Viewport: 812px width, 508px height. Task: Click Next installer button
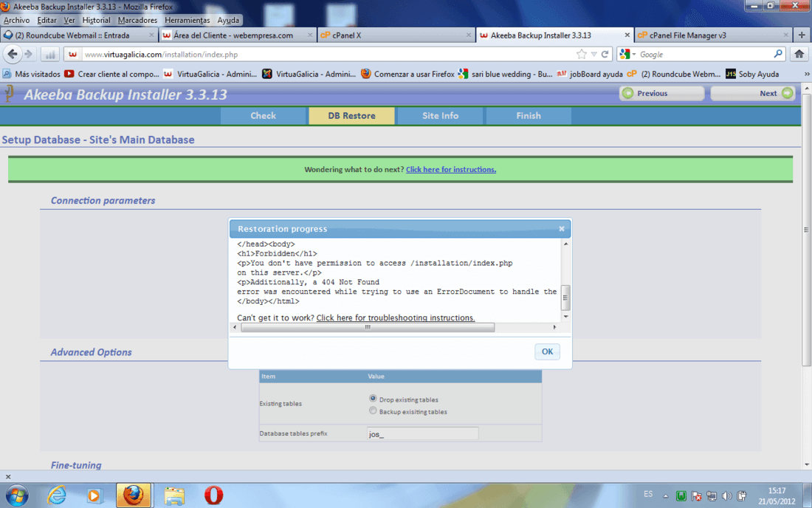pos(754,93)
